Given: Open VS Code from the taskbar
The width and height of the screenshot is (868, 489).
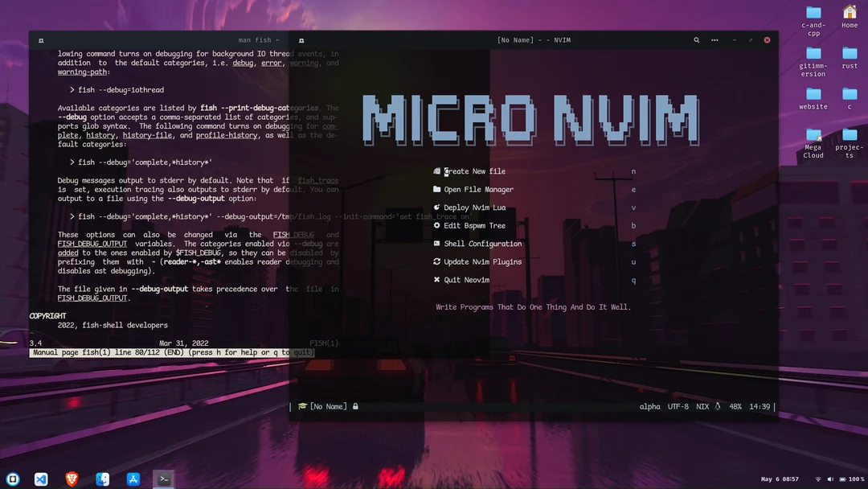Looking at the screenshot, I should [x=41, y=479].
